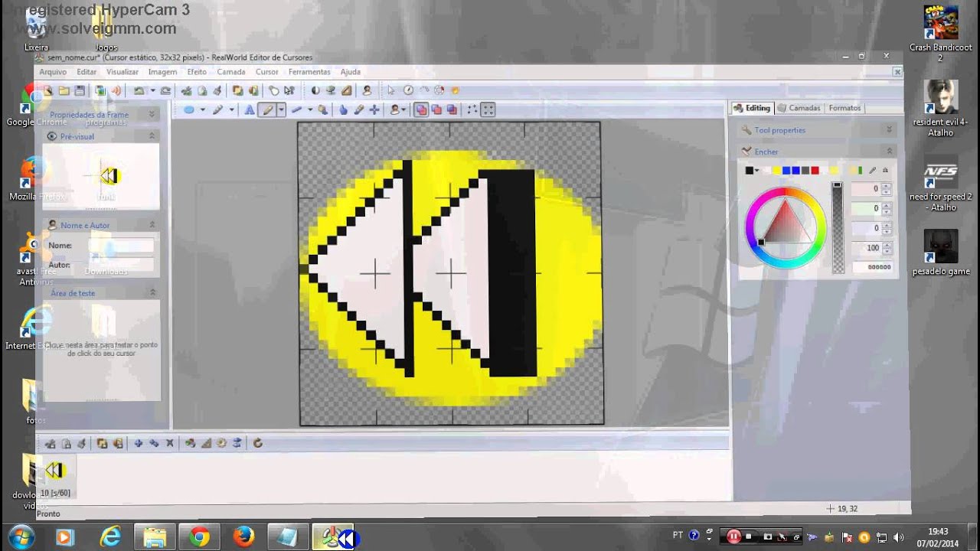Select the Ellipse shape tool

pos(189,109)
